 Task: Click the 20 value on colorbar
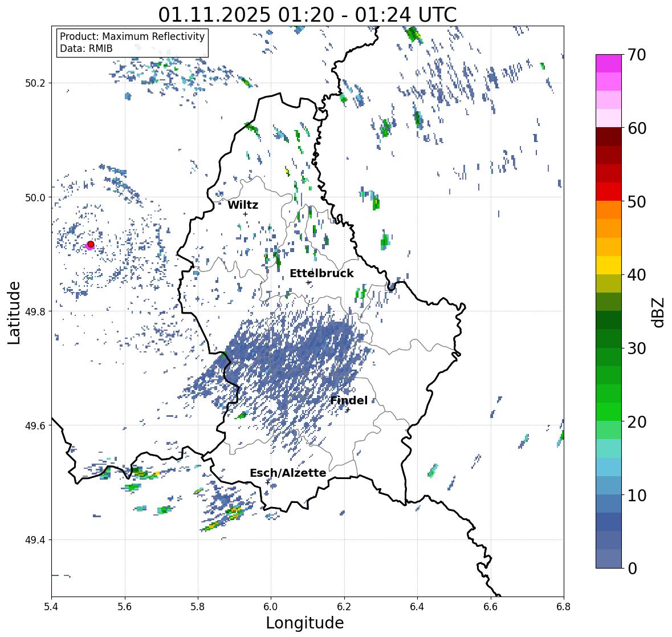[x=637, y=422]
